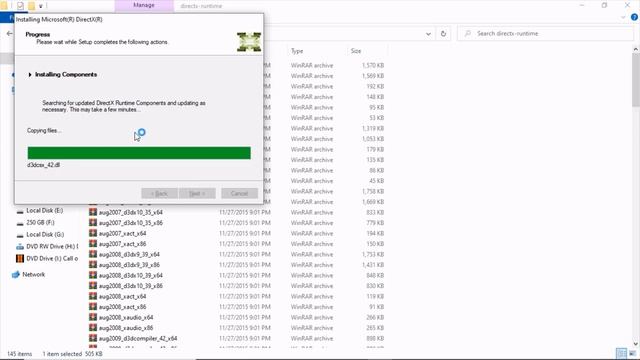The height and width of the screenshot is (360, 640).
Task: Click the aug2008_d3dx9_39_x64 archive icon
Action: click(93, 254)
